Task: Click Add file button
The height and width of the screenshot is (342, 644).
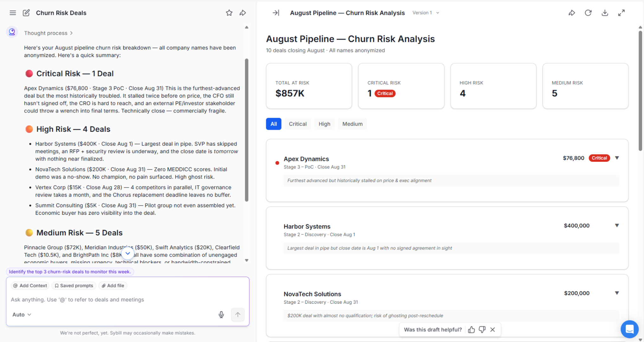Action: click(x=113, y=286)
